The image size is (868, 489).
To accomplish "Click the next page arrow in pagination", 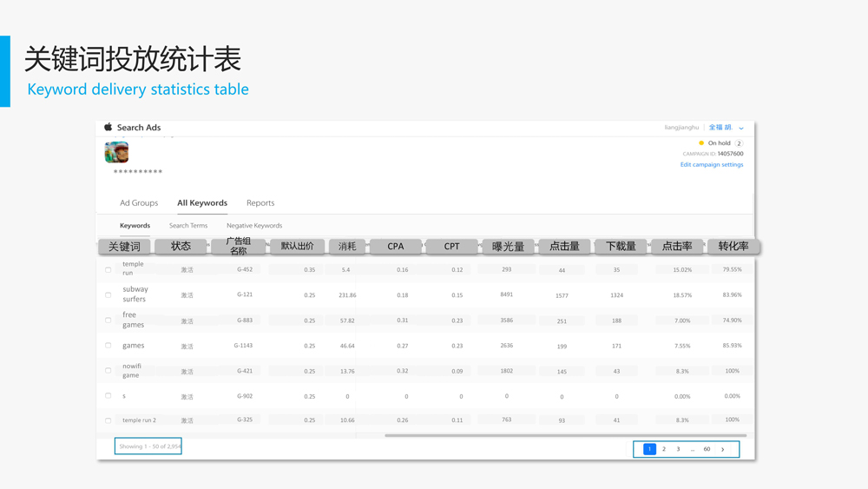I will click(x=722, y=449).
